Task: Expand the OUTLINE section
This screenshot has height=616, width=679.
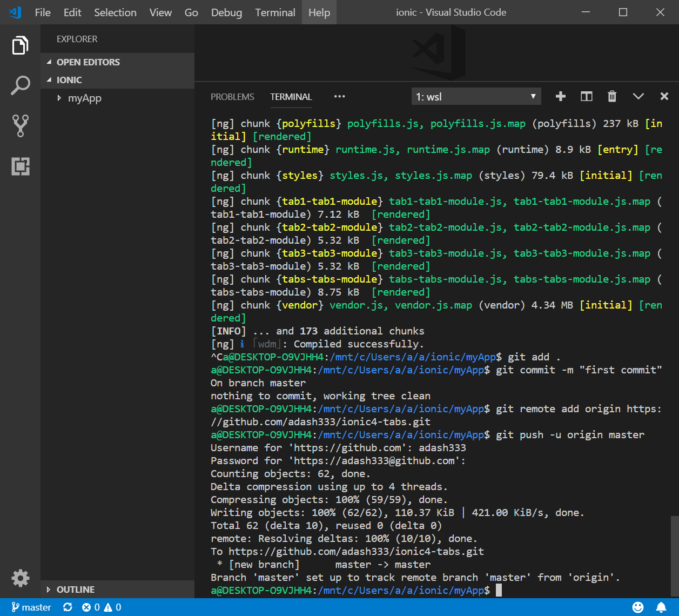Action: [x=75, y=590]
